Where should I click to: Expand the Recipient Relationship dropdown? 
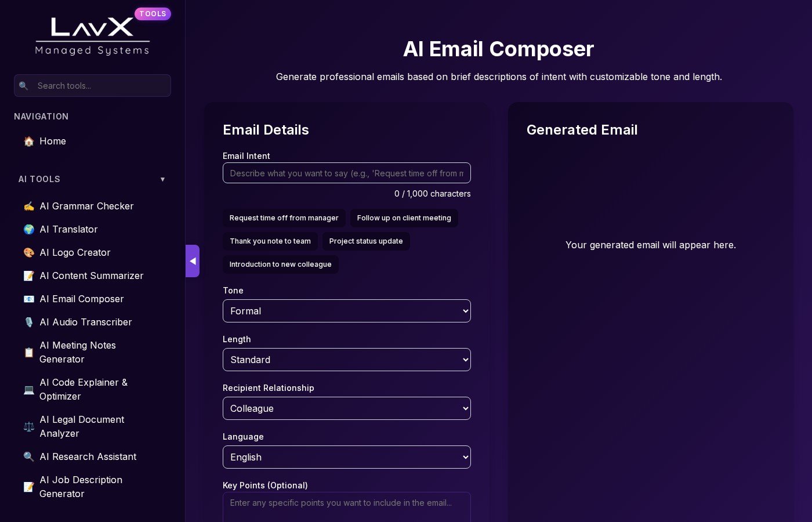pos(346,408)
